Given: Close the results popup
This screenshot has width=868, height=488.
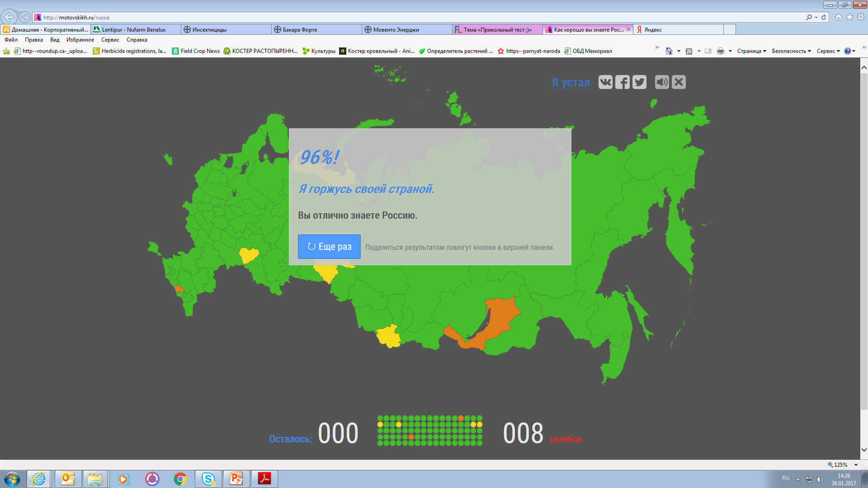Looking at the screenshot, I should point(679,82).
